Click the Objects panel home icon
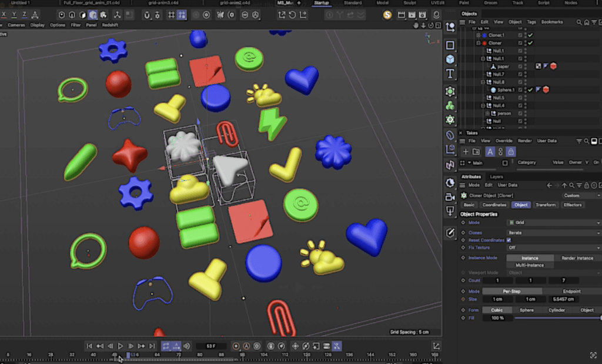Image resolution: width=602 pixels, height=364 pixels. pos(587,22)
